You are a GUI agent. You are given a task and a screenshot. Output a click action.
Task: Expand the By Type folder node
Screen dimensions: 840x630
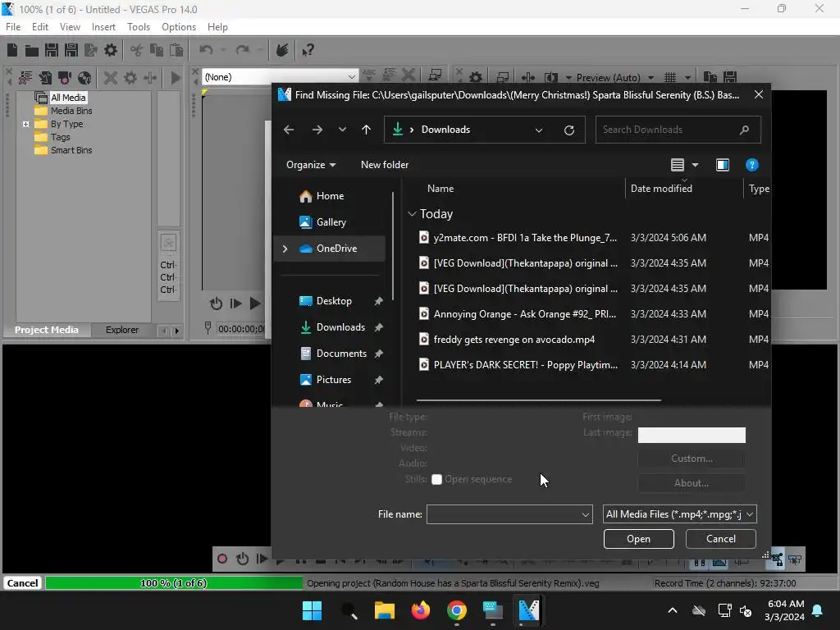click(25, 124)
